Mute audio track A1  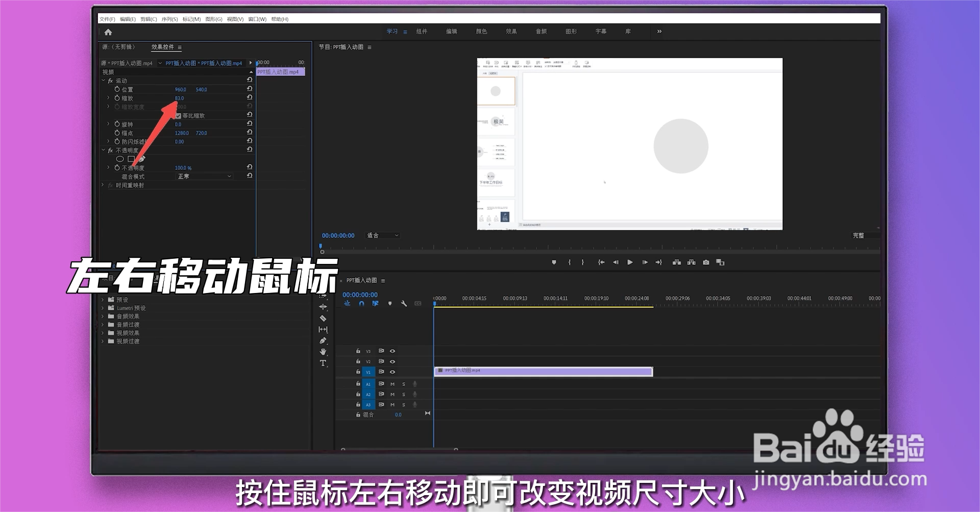(393, 384)
